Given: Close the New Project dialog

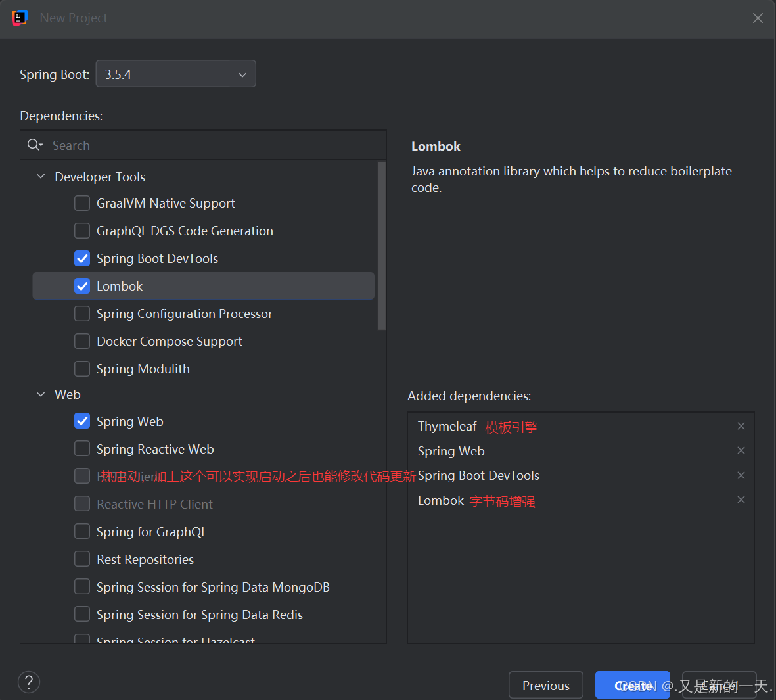Looking at the screenshot, I should (x=758, y=18).
